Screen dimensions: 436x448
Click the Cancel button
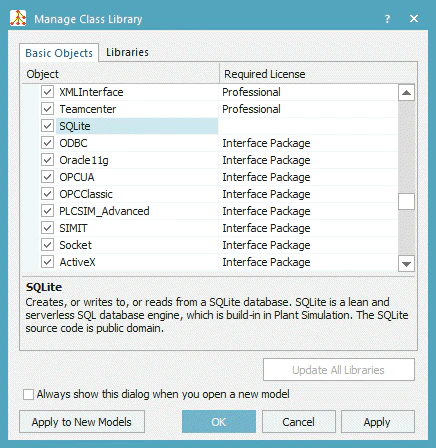[298, 422]
